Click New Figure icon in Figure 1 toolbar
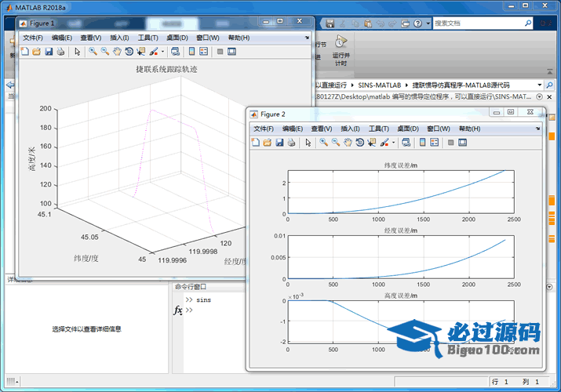561x392 pixels. tap(24, 52)
